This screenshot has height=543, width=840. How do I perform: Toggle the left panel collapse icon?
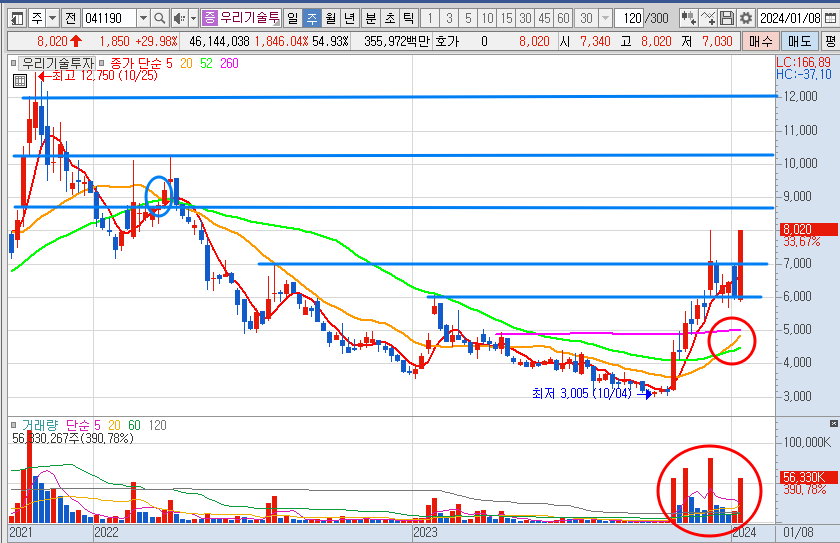(x=17, y=19)
